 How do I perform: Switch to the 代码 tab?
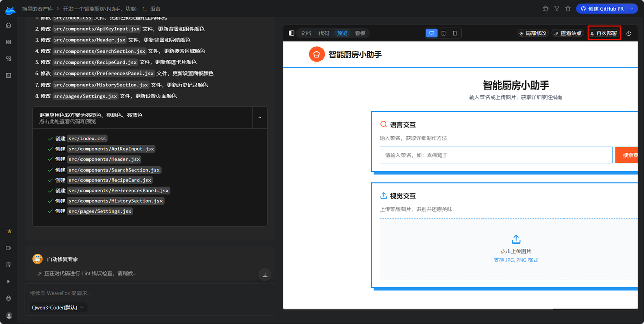324,33
